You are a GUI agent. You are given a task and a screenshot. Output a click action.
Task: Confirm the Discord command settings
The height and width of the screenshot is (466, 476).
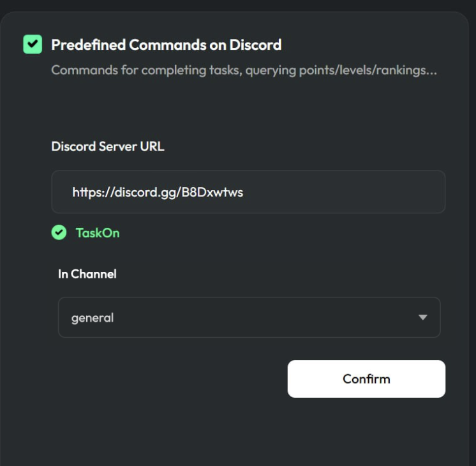tap(366, 379)
